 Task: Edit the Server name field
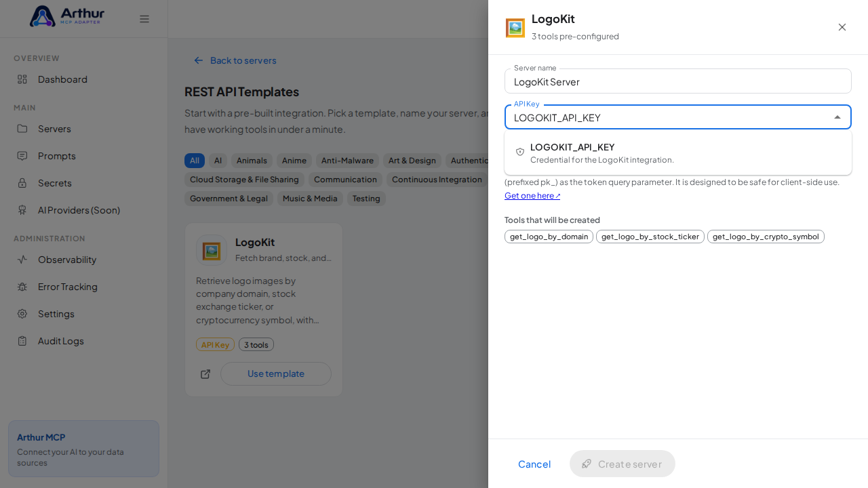pos(678,81)
